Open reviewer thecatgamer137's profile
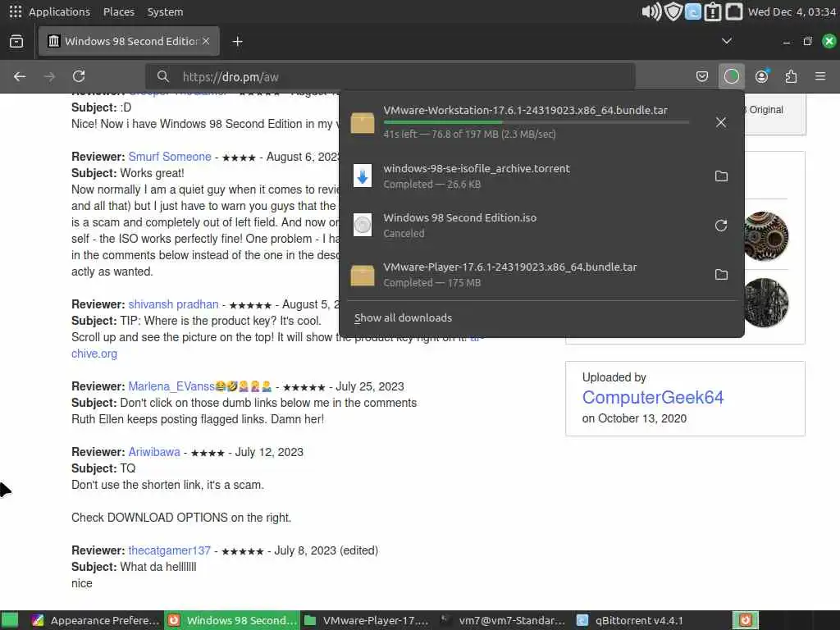This screenshot has width=840, height=630. 169,550
